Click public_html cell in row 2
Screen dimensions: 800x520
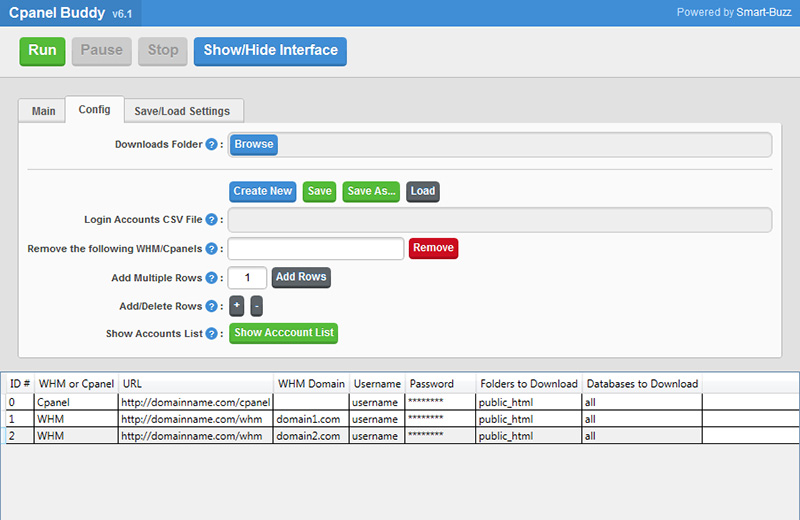529,436
